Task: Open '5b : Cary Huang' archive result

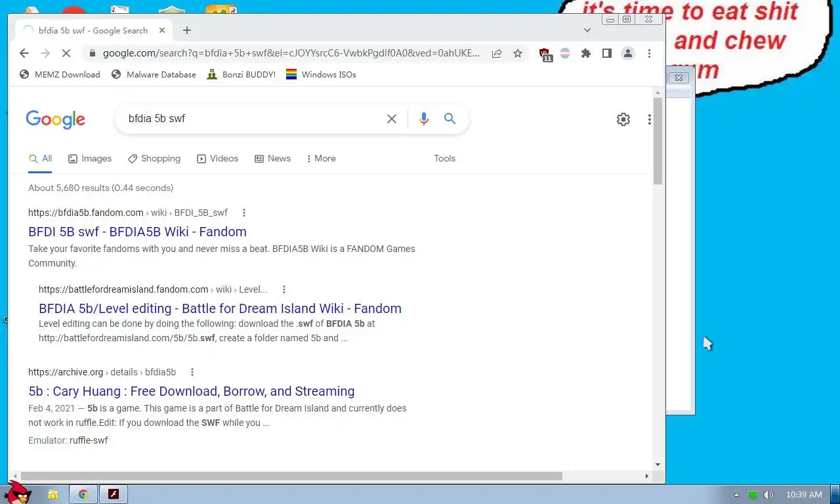Action: click(x=191, y=391)
